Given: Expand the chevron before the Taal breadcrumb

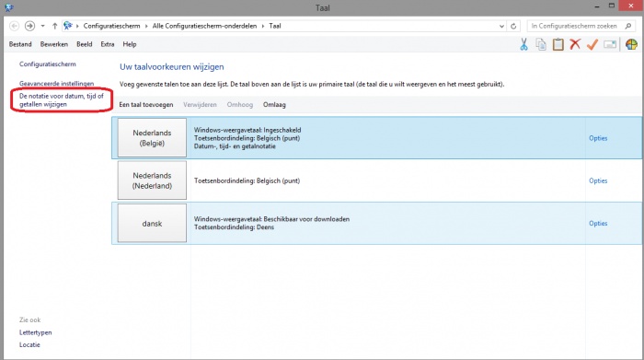Looking at the screenshot, I should click(263, 26).
